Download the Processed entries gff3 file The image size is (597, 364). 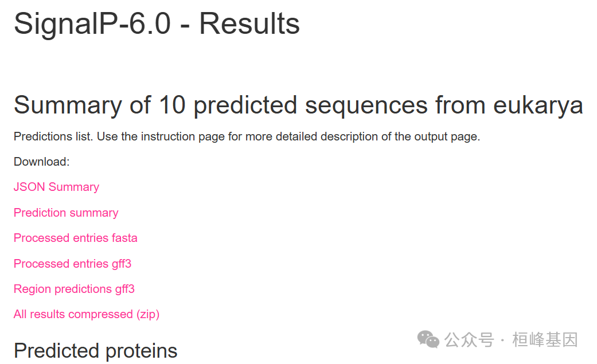72,264
